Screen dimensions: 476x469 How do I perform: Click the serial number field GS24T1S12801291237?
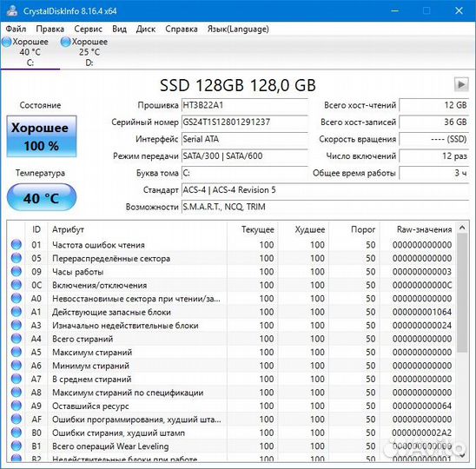click(244, 122)
